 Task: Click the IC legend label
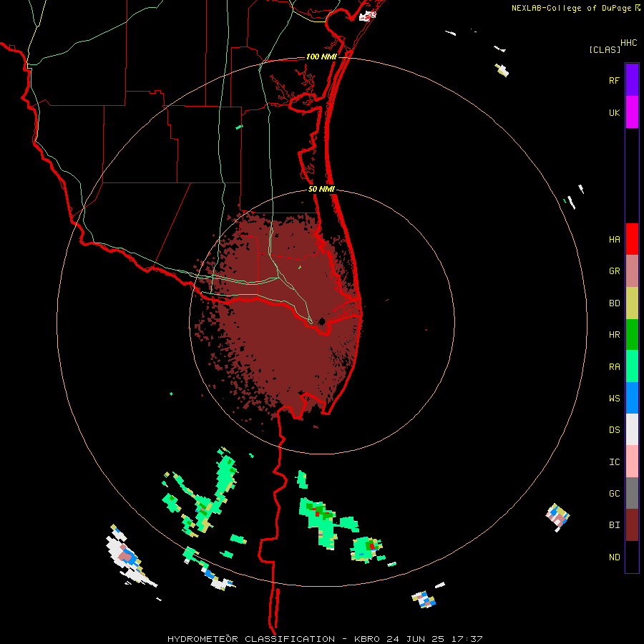[614, 462]
